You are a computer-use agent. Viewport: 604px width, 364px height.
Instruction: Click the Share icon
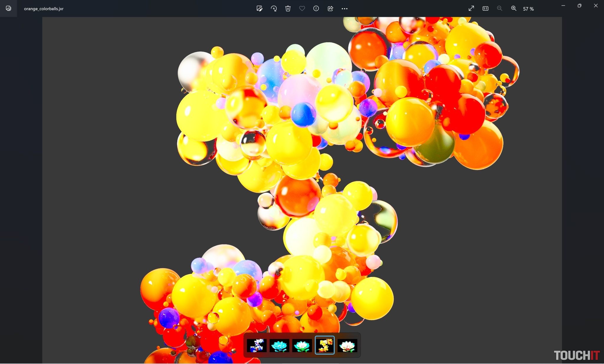pyautogui.click(x=330, y=9)
